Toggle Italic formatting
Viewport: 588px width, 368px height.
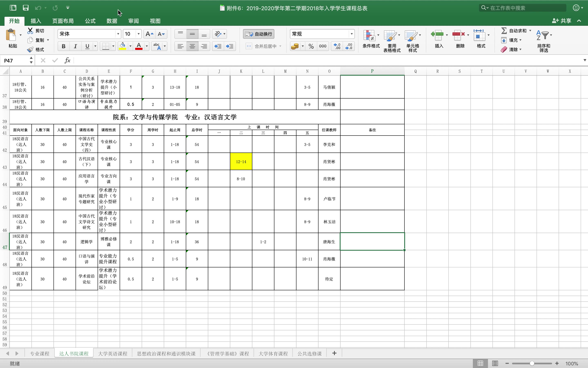[75, 46]
